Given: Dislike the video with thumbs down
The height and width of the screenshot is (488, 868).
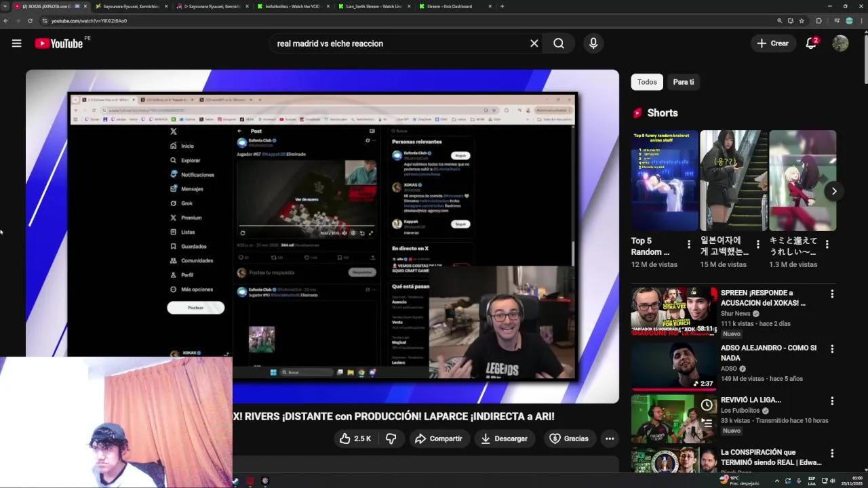Looking at the screenshot, I should pyautogui.click(x=391, y=439).
